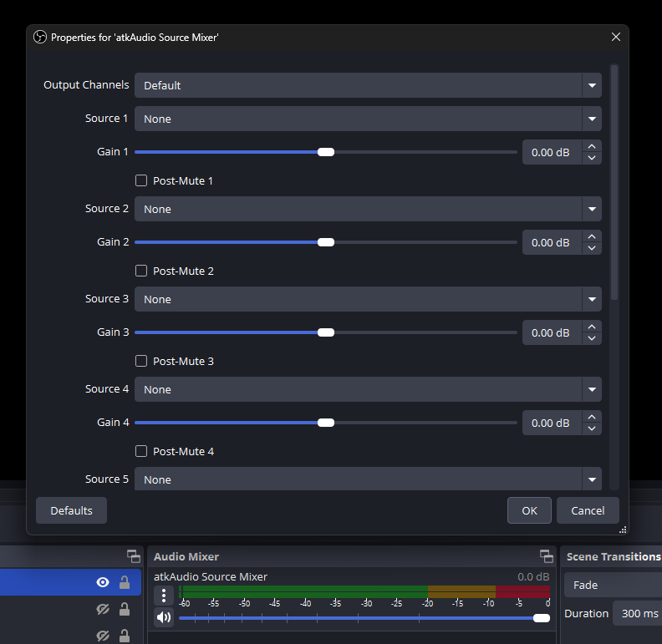The width and height of the screenshot is (662, 644).
Task: Click the lock icon on the second source row
Action: (125, 610)
